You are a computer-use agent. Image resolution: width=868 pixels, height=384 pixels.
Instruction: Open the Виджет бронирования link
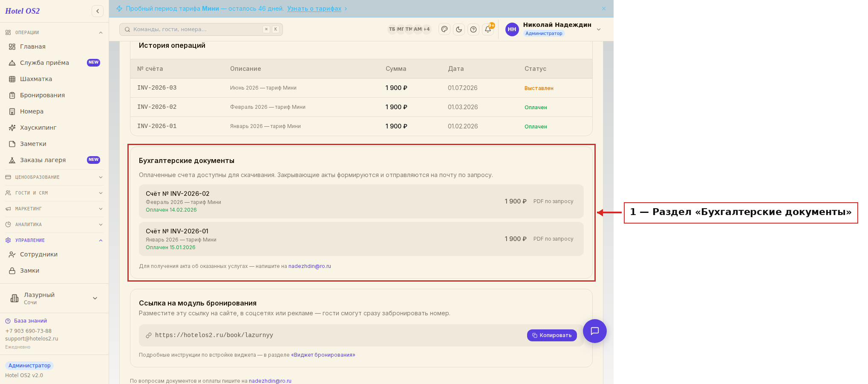pos(323,355)
